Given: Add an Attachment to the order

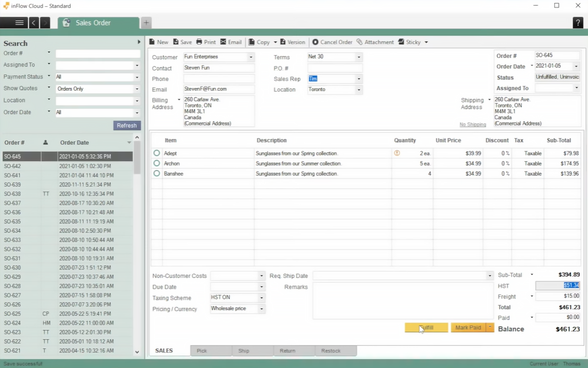Looking at the screenshot, I should [375, 42].
